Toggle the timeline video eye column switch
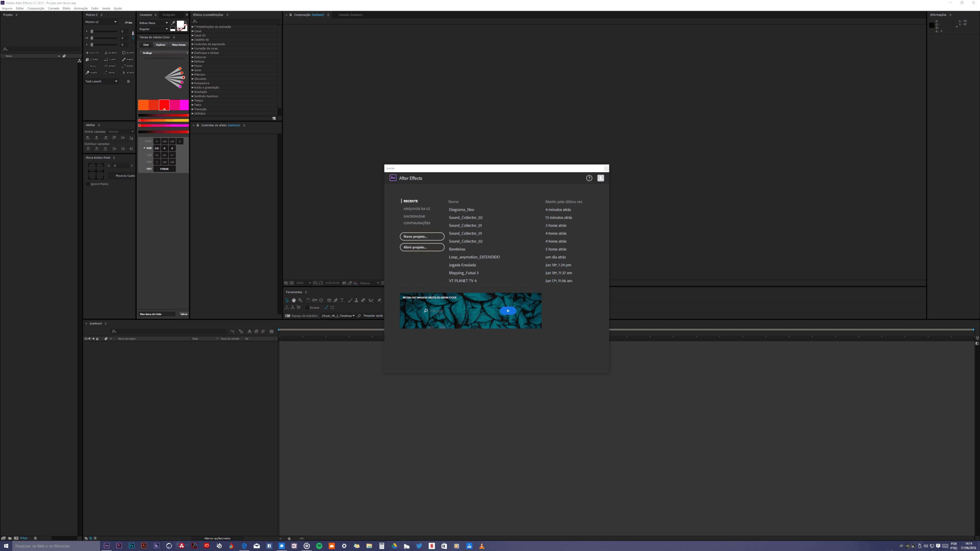The width and height of the screenshot is (980, 551). pyautogui.click(x=86, y=339)
